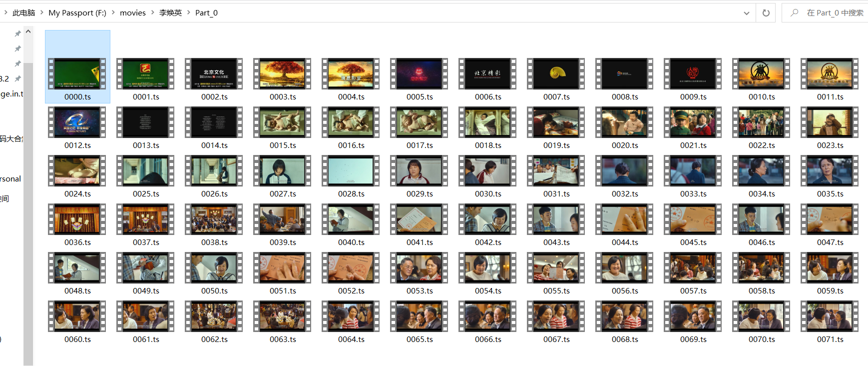The height and width of the screenshot is (366, 868).
Task: Click the file name 0006.ts
Action: (x=488, y=97)
